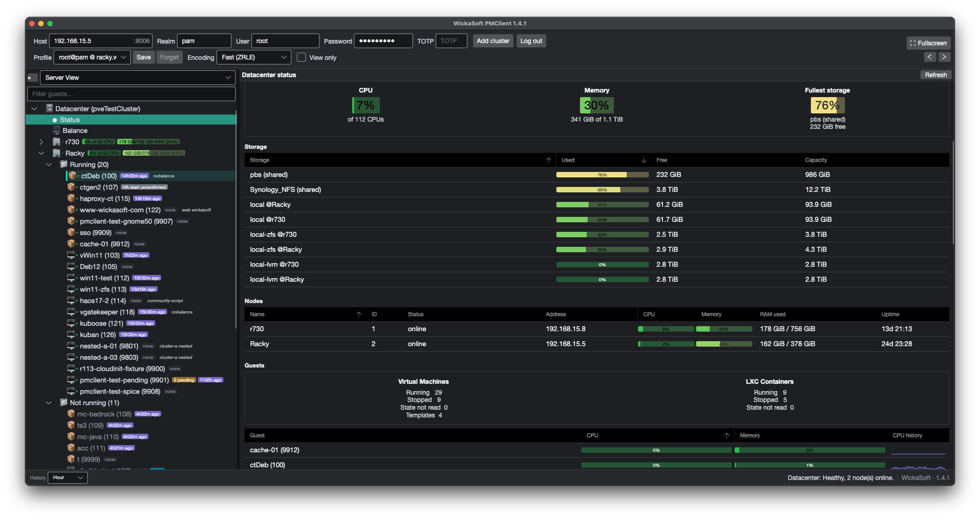Click the Add cluster button
The height and width of the screenshot is (519, 980).
coord(493,41)
